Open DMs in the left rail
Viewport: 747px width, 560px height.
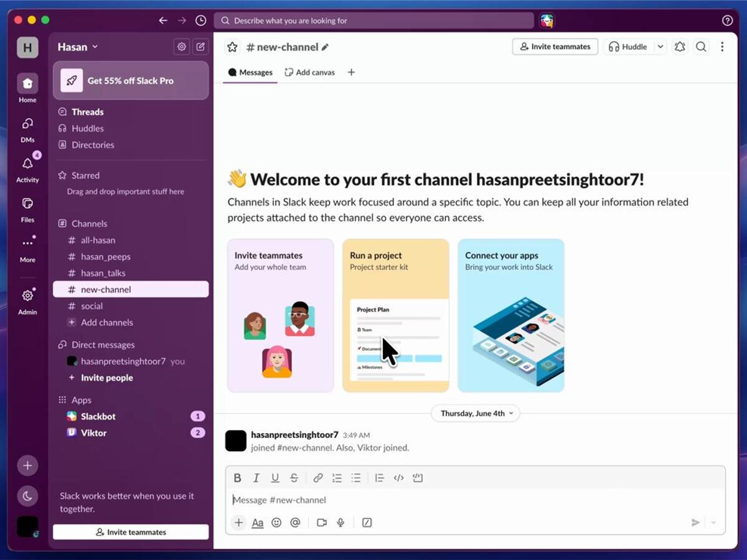coord(27,123)
